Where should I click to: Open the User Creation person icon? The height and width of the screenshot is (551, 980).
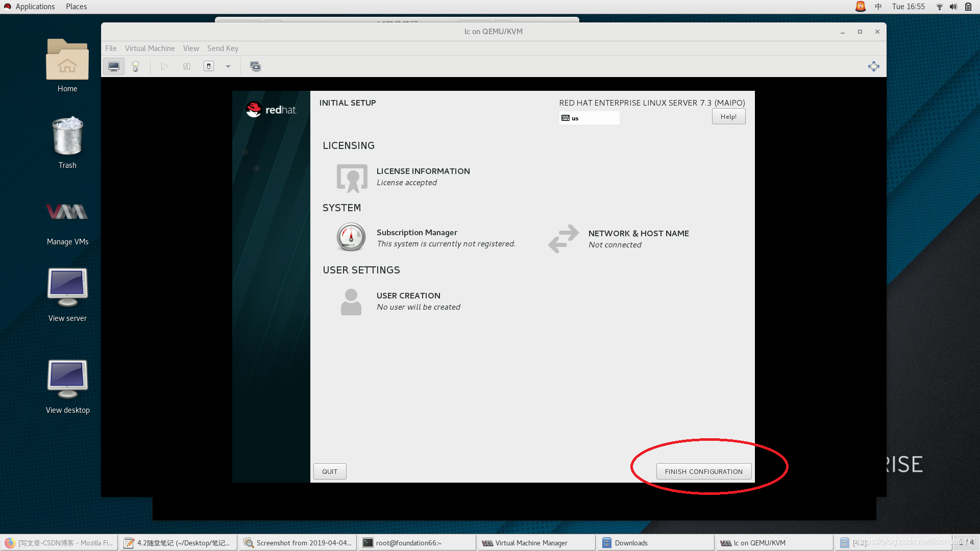(351, 302)
